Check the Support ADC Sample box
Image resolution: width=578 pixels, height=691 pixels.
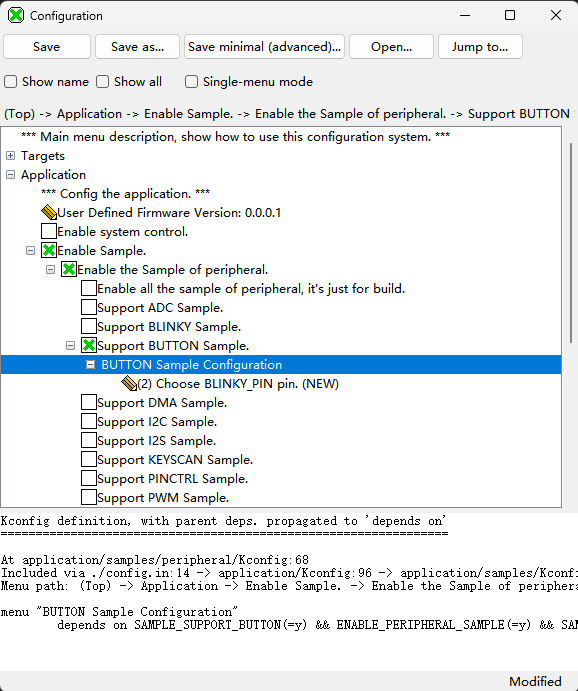89,307
